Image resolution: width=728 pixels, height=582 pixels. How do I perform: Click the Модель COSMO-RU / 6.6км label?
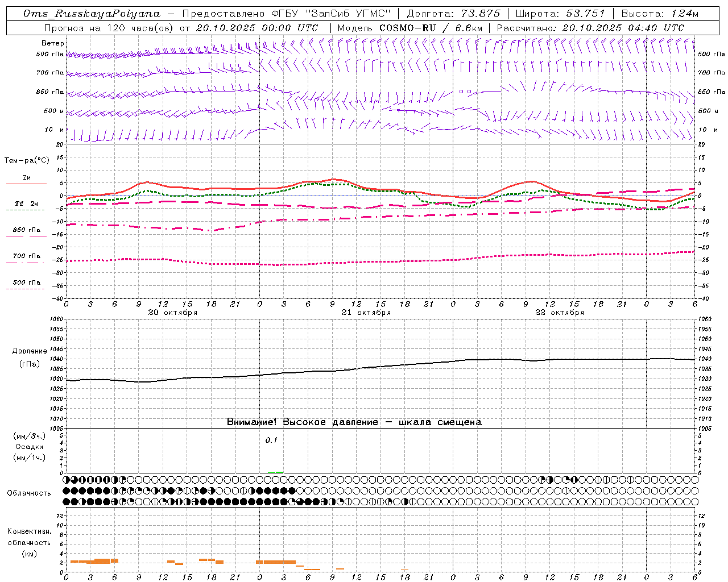point(410,28)
